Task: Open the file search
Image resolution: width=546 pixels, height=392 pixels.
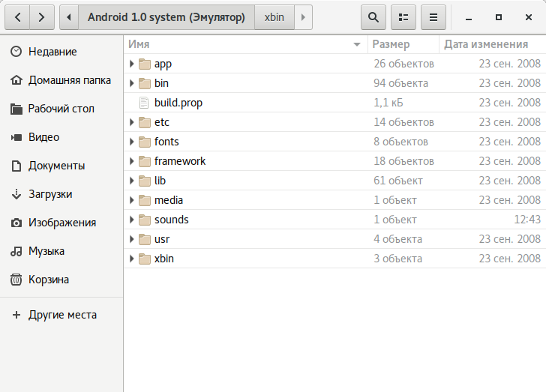Action: [373, 17]
